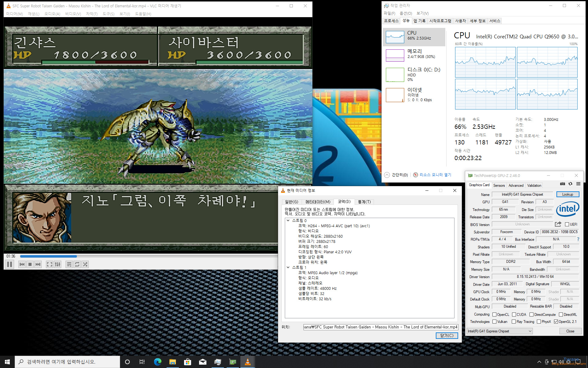588x368 pixels.
Task: Click GPU-Z refresh icon
Action: coord(570,184)
